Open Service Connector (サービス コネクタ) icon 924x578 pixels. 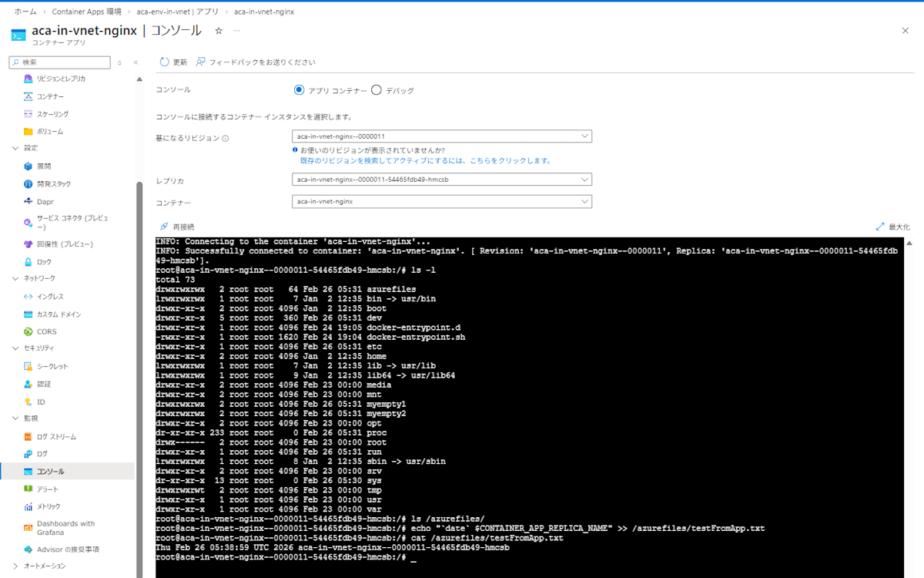click(x=28, y=223)
